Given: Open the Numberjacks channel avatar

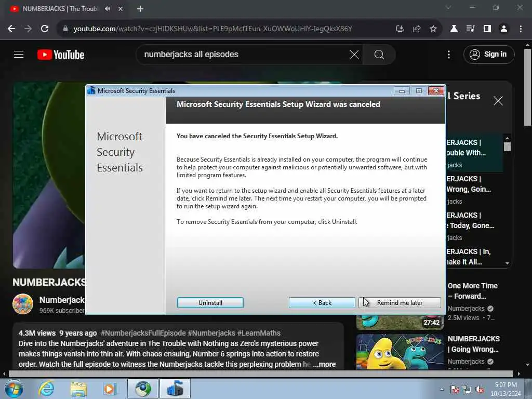Looking at the screenshot, I should click(x=23, y=304).
